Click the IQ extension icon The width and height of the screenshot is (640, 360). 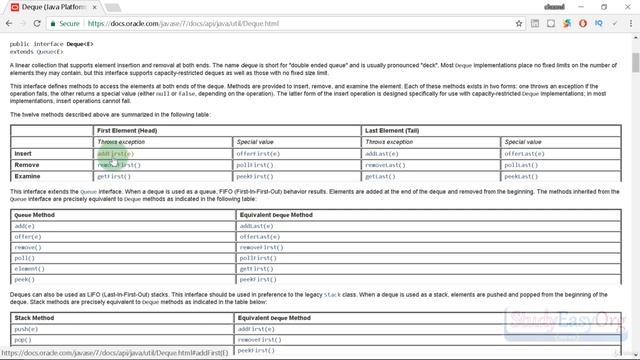(x=599, y=24)
